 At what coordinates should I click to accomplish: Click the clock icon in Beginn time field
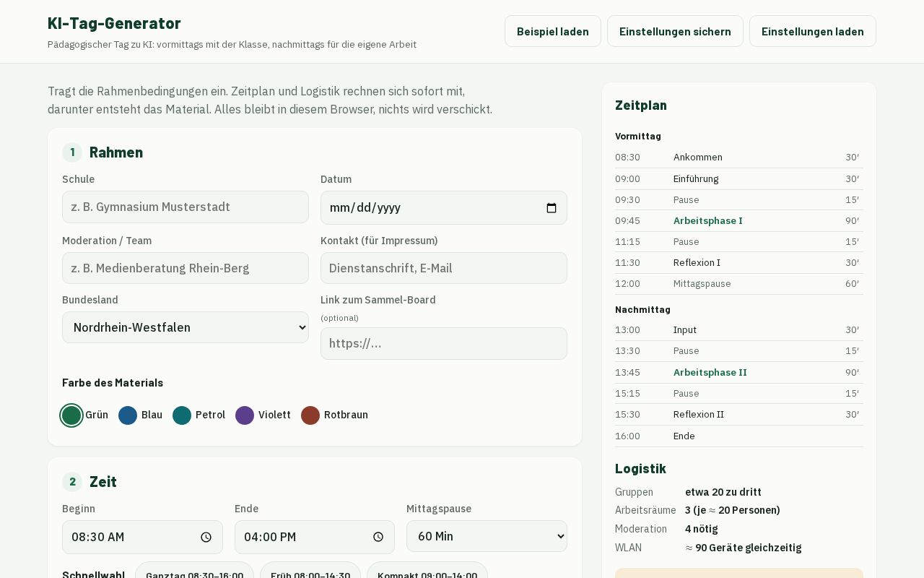point(206,537)
